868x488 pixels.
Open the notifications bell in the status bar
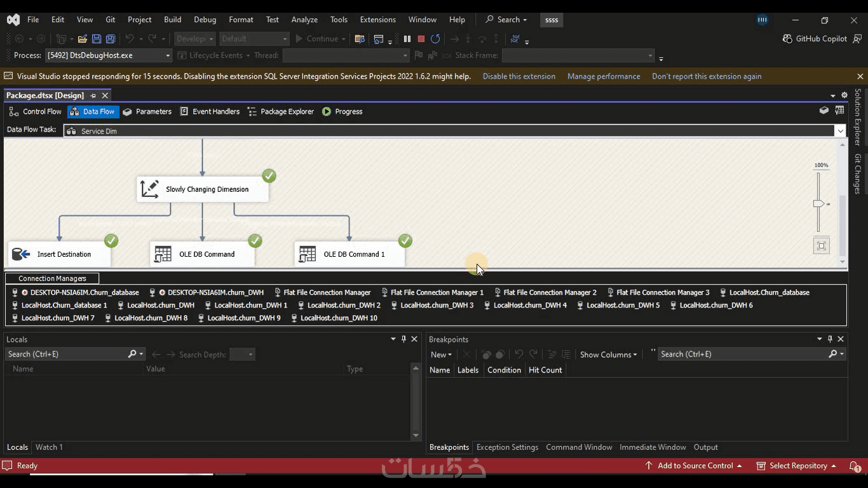click(x=855, y=466)
